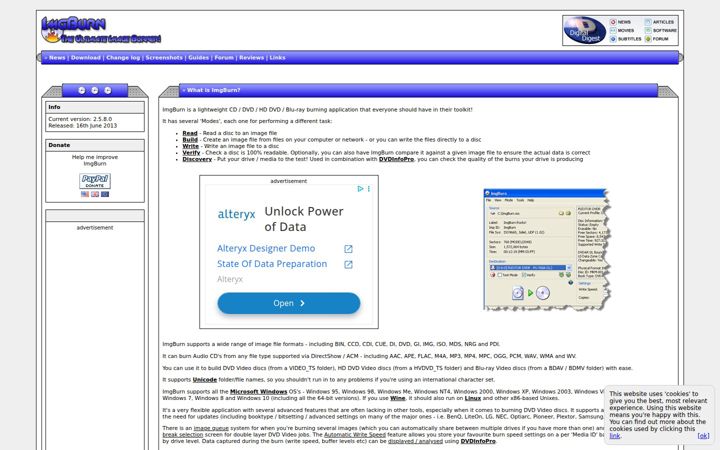720x450 pixels.
Task: Click the 'Released: 16th June 2013' text
Action: click(83, 125)
